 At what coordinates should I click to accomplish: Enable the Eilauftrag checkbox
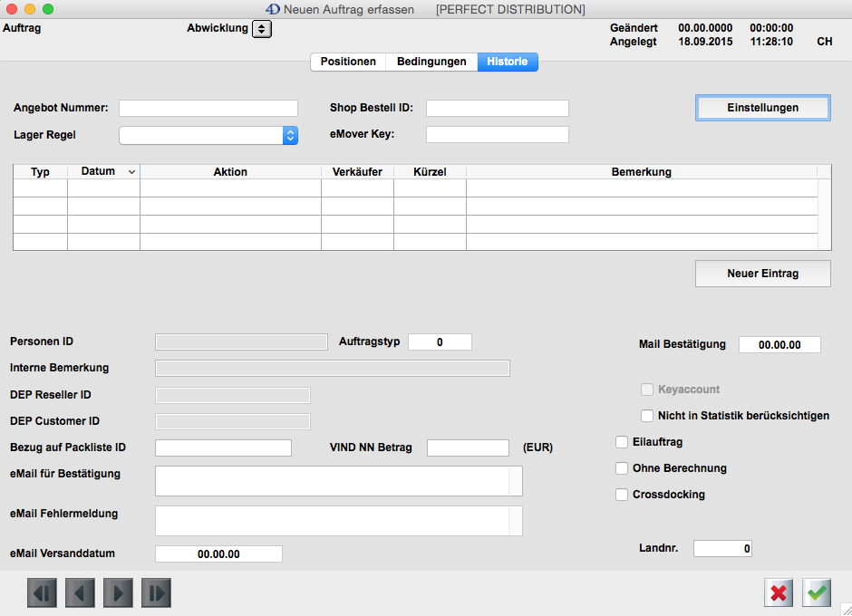click(x=622, y=442)
